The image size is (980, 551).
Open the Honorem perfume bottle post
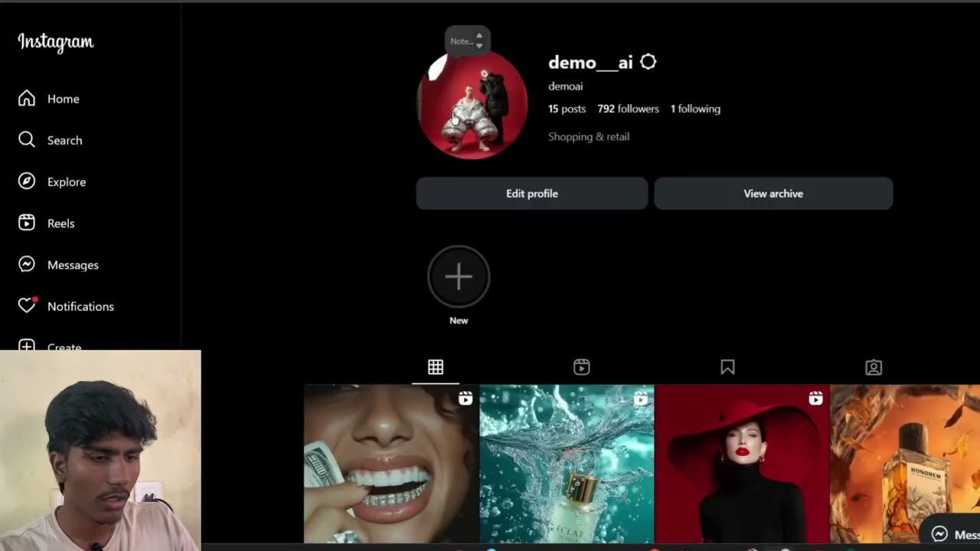(x=905, y=464)
